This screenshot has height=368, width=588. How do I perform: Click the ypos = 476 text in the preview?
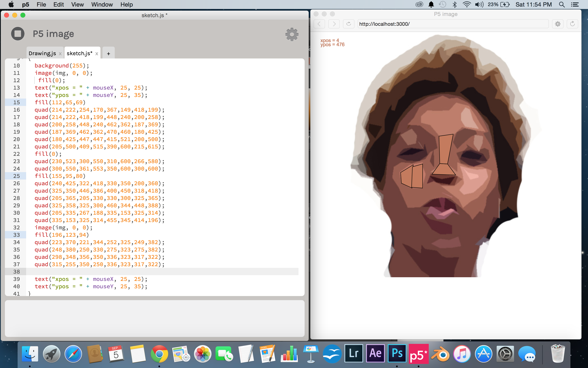tap(332, 45)
